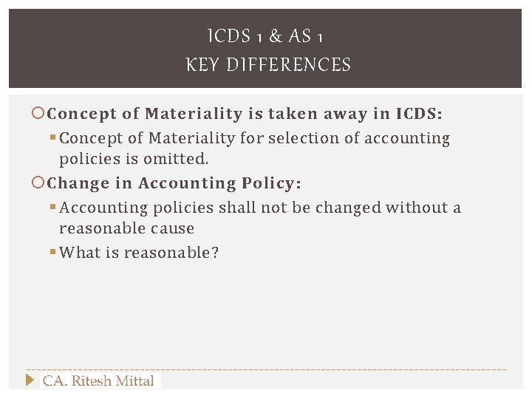
Task: Select the 'CA. Ritesh Mittal' footer text
Action: 98,381
